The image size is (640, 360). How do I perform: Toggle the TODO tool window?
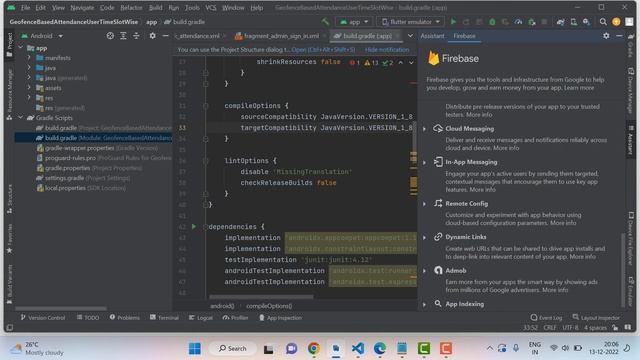tap(88, 318)
